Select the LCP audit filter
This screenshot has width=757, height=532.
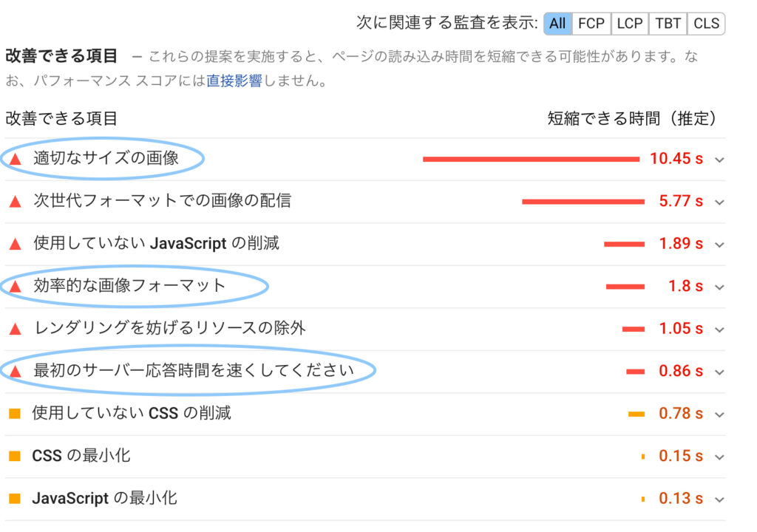630,24
